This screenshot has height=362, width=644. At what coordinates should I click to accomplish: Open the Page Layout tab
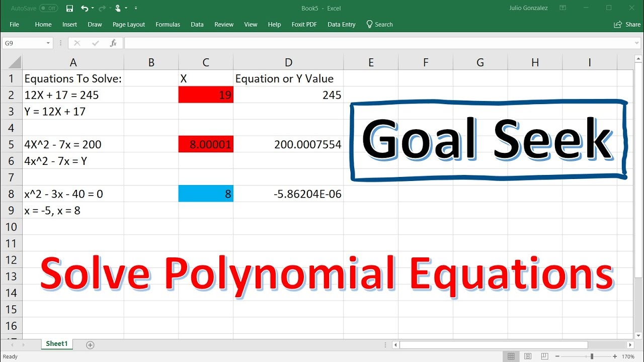pyautogui.click(x=129, y=24)
